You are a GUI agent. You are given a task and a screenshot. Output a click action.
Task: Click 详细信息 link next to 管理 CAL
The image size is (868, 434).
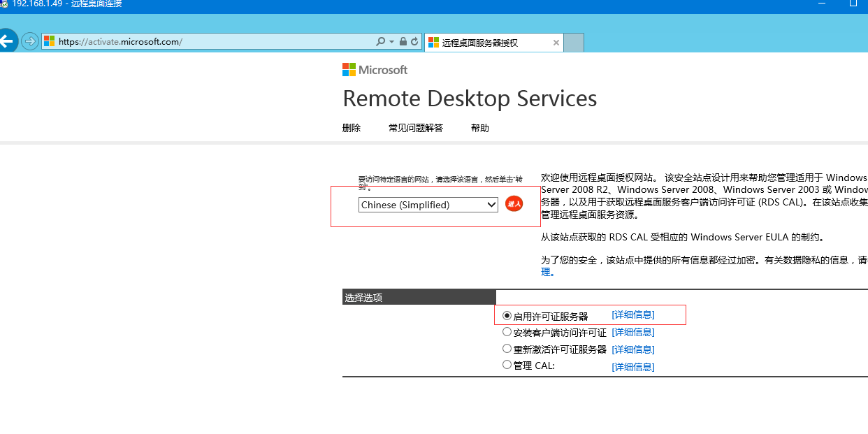[x=632, y=366]
